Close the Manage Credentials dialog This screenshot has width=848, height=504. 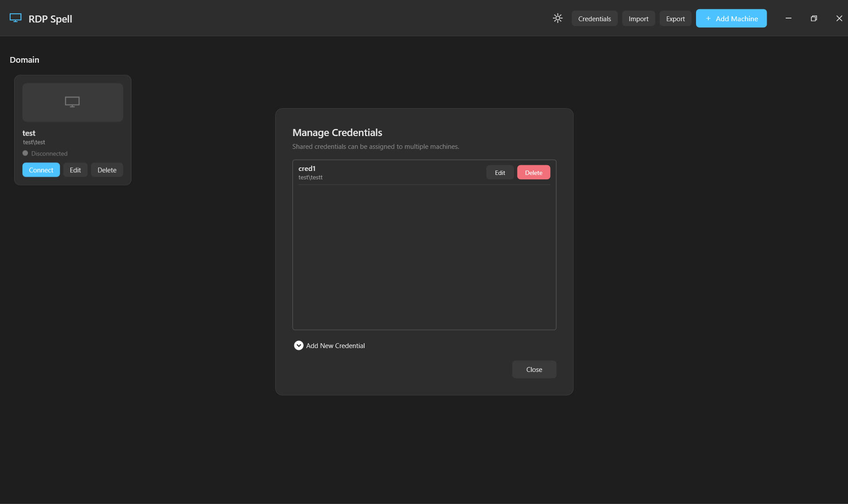tap(534, 369)
